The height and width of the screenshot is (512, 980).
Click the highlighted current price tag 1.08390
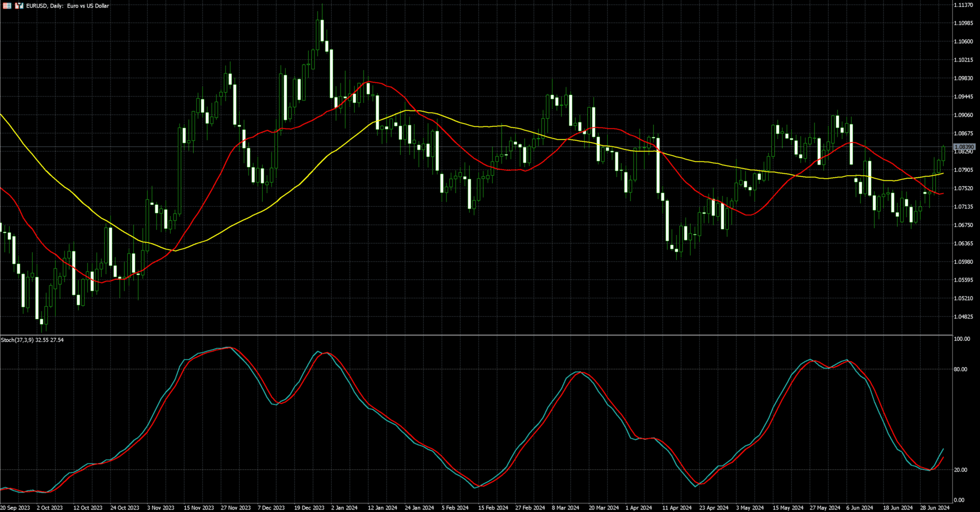pos(964,147)
